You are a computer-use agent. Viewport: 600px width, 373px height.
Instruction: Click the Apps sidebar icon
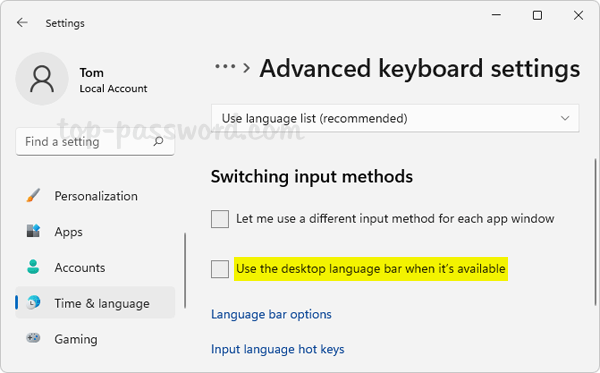point(33,231)
